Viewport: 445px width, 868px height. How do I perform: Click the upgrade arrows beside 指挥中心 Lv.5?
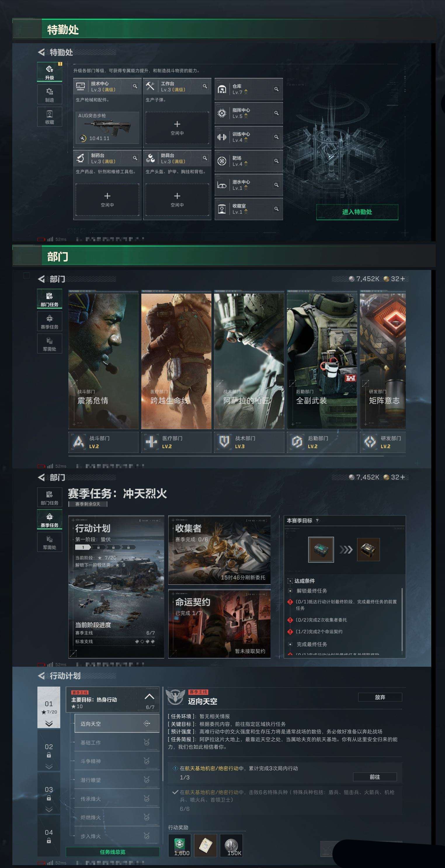(x=246, y=116)
